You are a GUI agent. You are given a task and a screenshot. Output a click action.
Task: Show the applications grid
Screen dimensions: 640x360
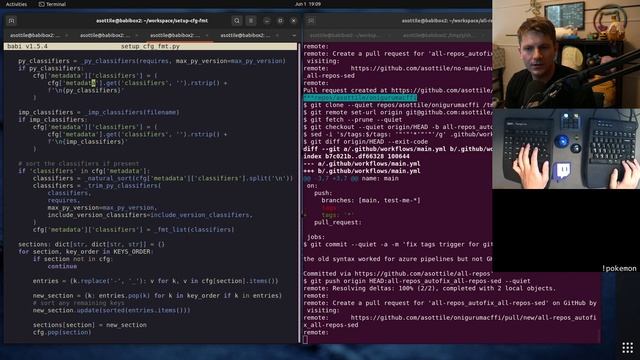[x=627, y=348]
